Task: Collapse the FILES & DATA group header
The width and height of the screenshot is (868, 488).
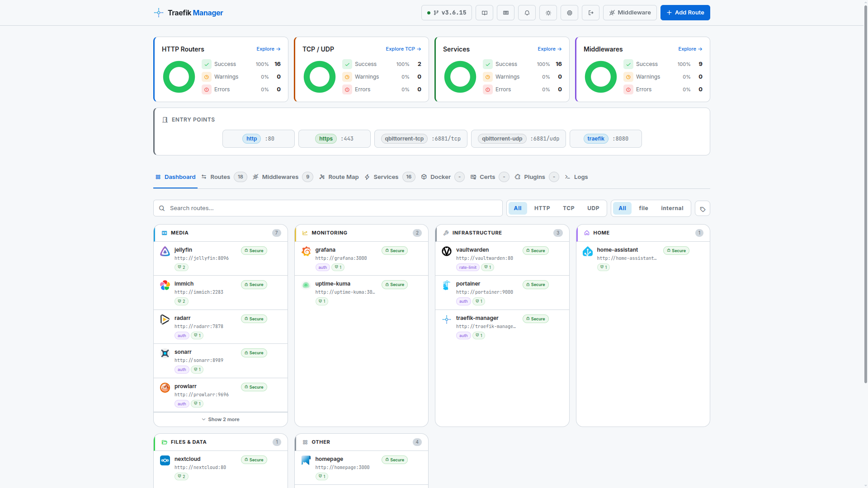Action: click(x=221, y=442)
